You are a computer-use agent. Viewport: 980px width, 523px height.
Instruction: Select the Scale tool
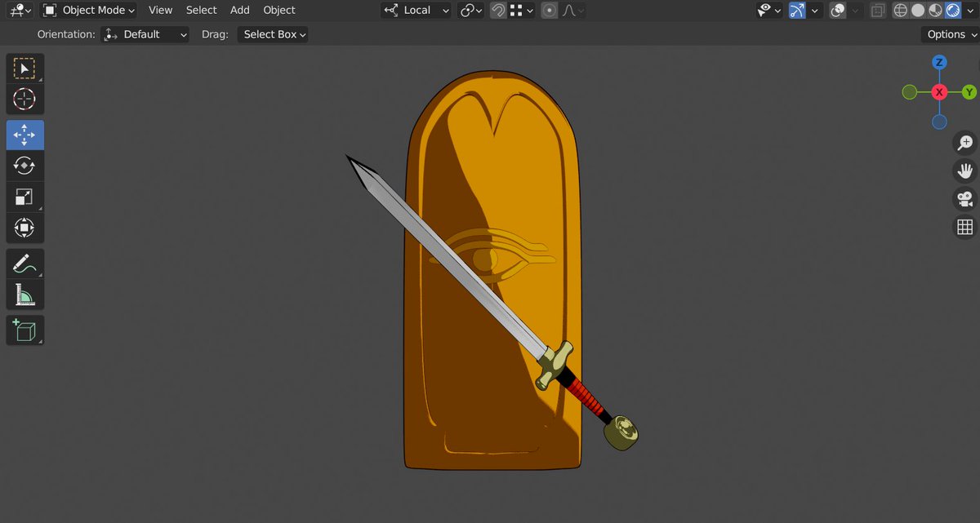(25, 197)
